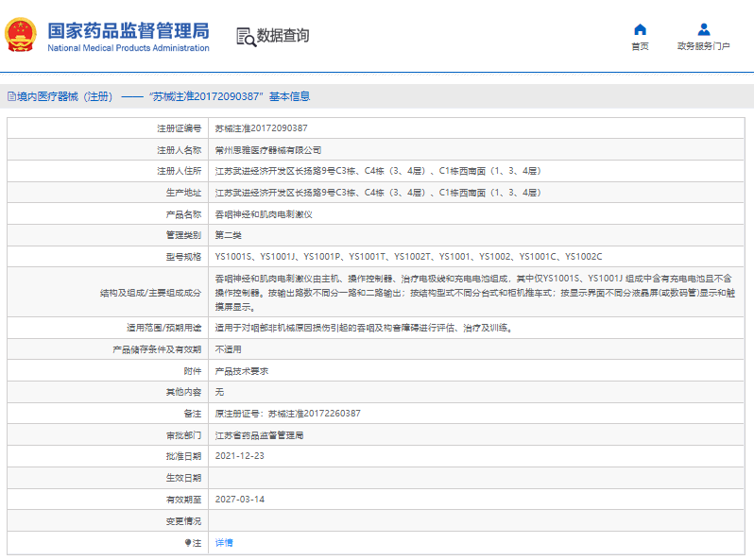754x560 pixels.
Task: Click the 数据查询 heading text
Action: (283, 36)
